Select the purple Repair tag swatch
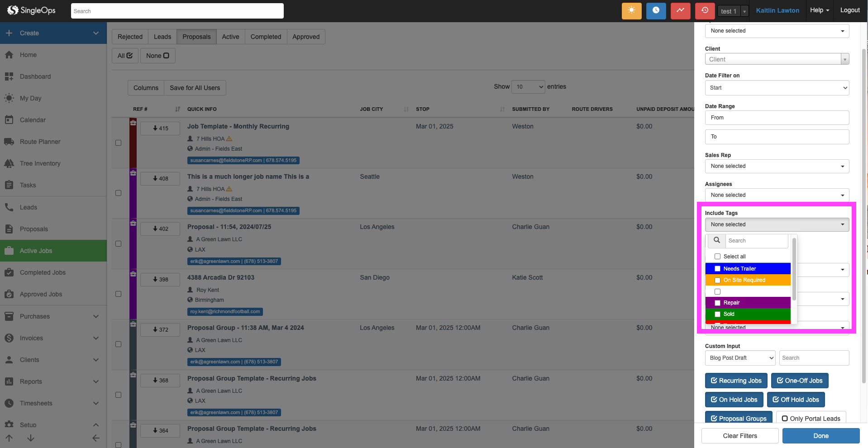868x448 pixels. click(748, 303)
